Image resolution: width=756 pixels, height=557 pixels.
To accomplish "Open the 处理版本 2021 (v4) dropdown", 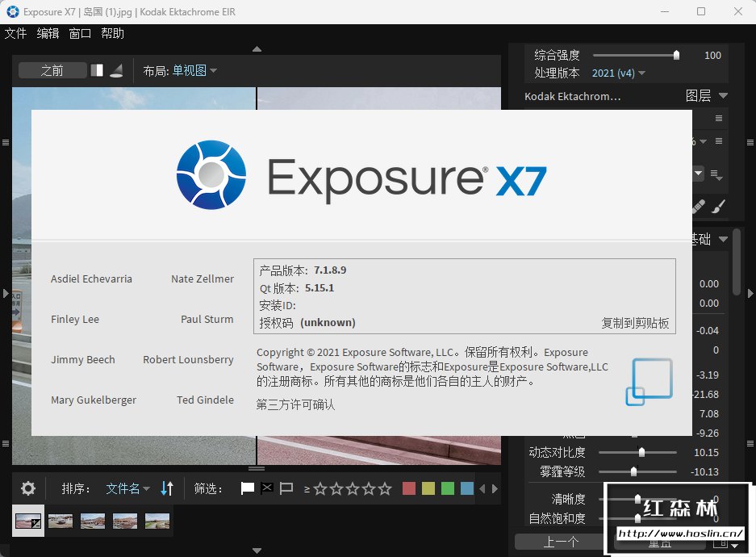I will [x=618, y=73].
